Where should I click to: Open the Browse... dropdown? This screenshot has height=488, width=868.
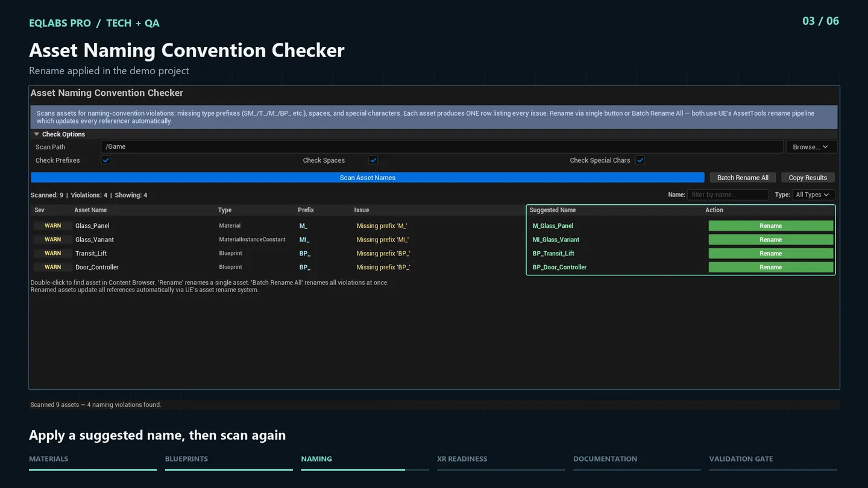click(811, 147)
